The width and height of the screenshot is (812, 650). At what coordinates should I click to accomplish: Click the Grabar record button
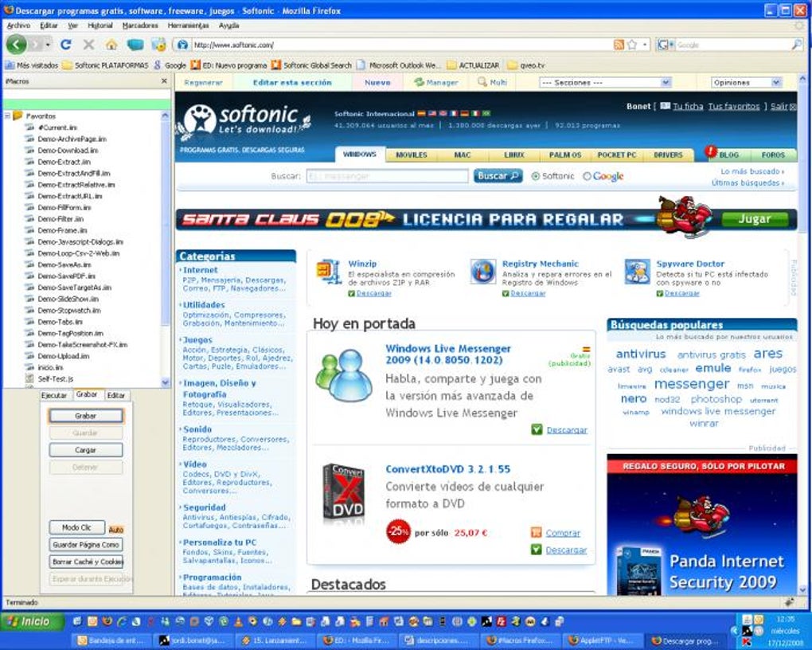pos(85,416)
